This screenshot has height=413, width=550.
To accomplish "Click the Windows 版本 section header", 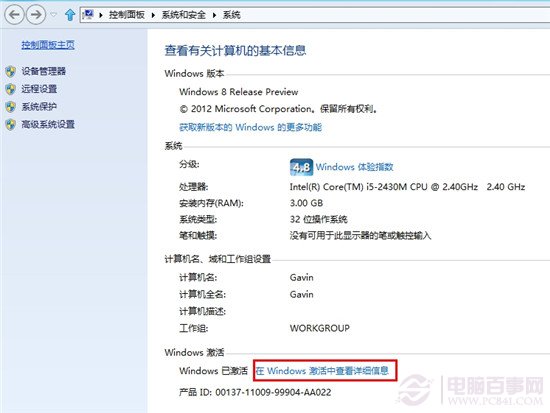I will pyautogui.click(x=194, y=74).
